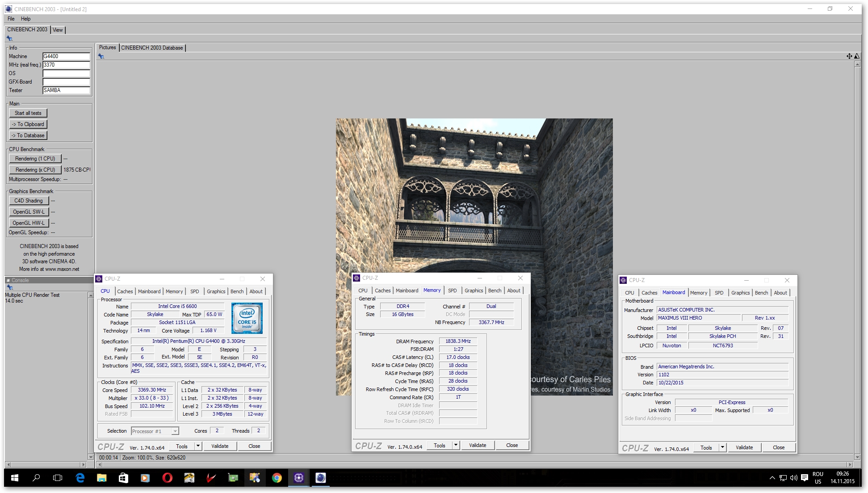Click the empty GFX-Board input field
Image resolution: width=868 pixels, height=493 pixels.
[x=66, y=82]
